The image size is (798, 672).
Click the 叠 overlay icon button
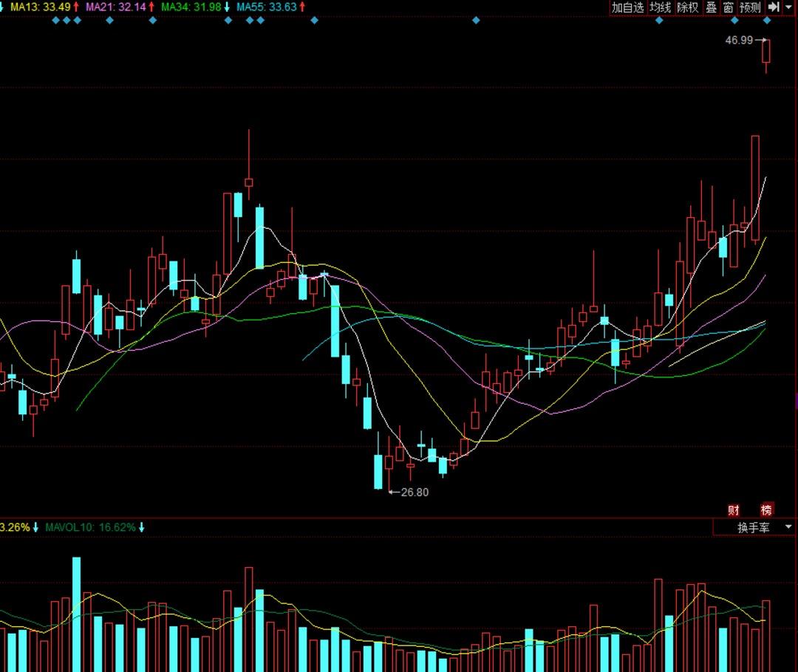tap(711, 7)
